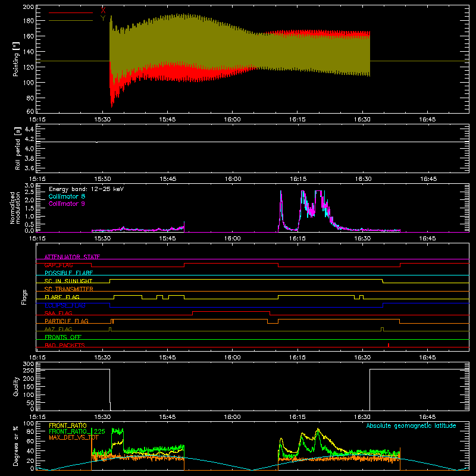Click the olive Y legend label
The height and width of the screenshot is (476, 476).
[103, 18]
